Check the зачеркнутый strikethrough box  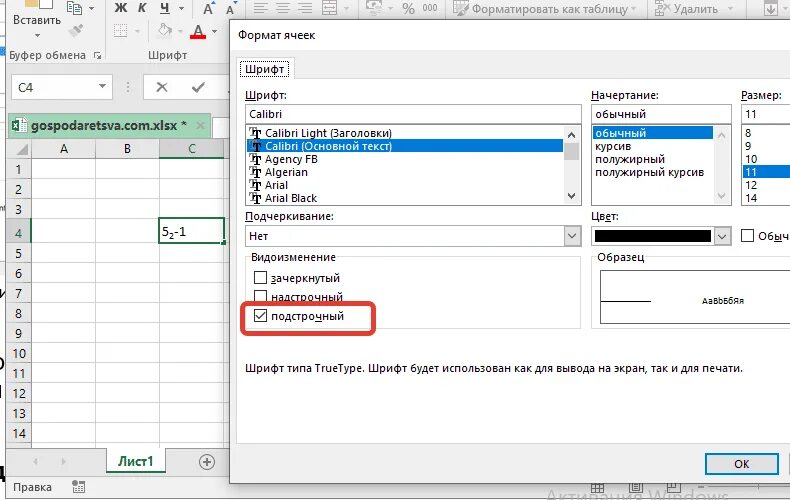click(x=260, y=278)
